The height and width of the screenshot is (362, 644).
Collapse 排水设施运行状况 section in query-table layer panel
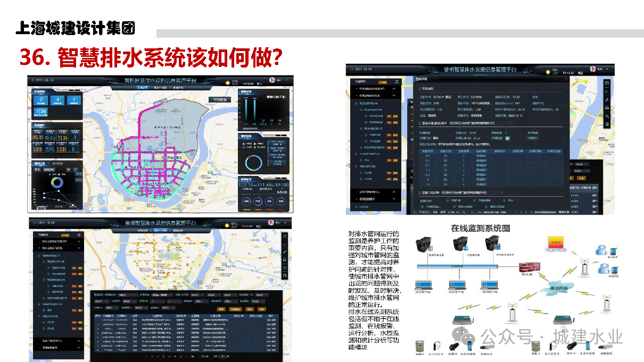tap(79, 248)
